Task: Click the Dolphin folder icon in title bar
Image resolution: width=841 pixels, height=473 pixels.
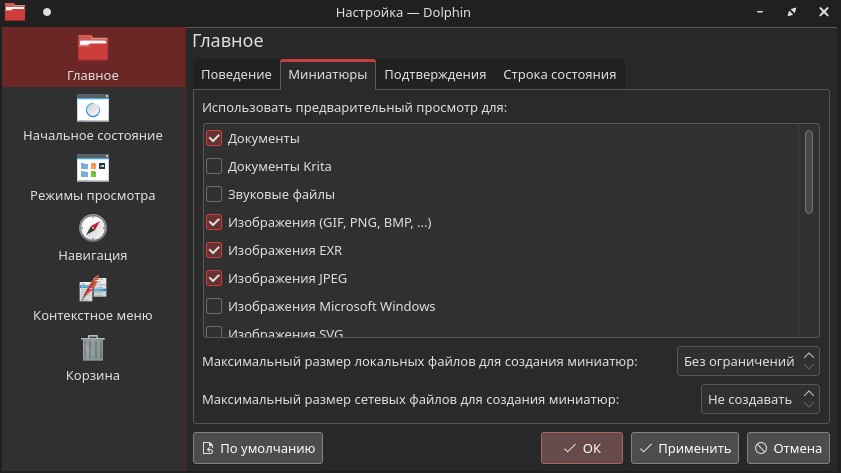Action: coord(14,13)
